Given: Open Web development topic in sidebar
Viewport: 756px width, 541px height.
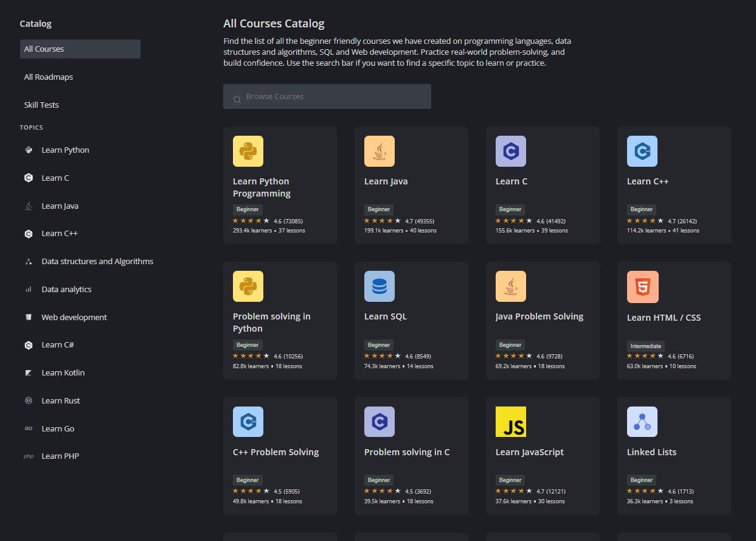Looking at the screenshot, I should click(x=74, y=318).
